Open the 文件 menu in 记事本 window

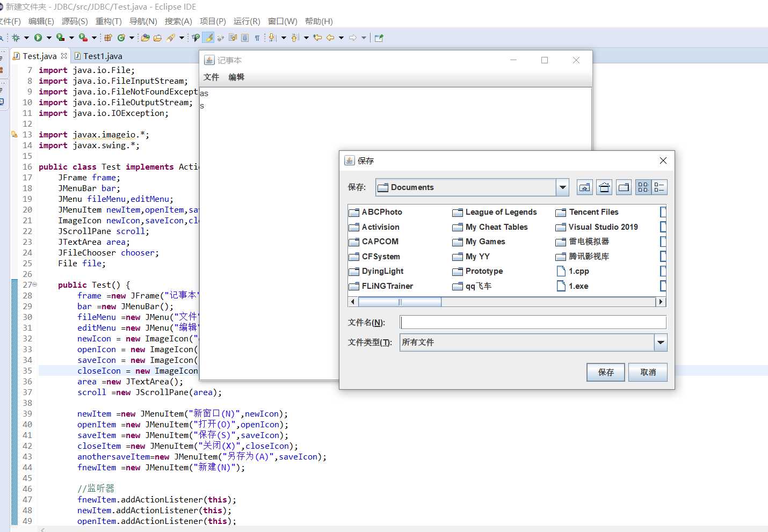211,77
